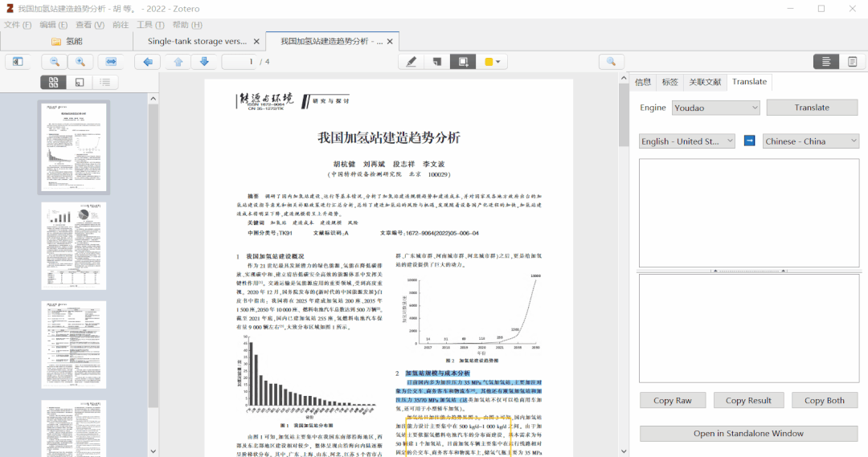The height and width of the screenshot is (457, 868).
Task: Click the zoom out magnifier
Action: 55,61
